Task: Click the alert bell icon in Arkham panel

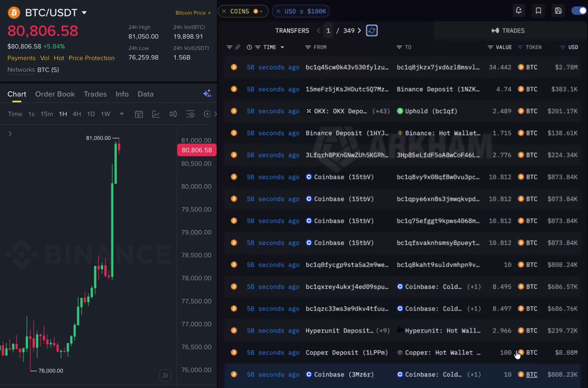Action: [519, 10]
